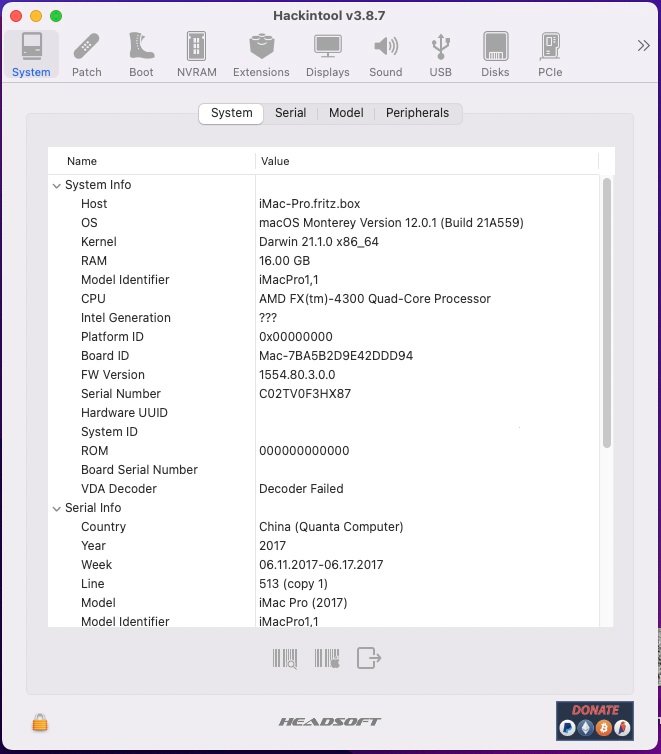Screen dimensions: 661x754
Task: Open the System toolbar section
Action: click(32, 54)
